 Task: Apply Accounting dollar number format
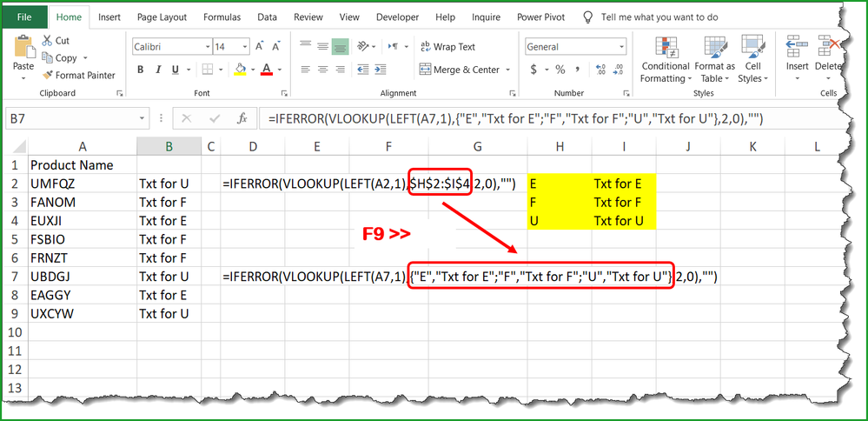click(533, 70)
